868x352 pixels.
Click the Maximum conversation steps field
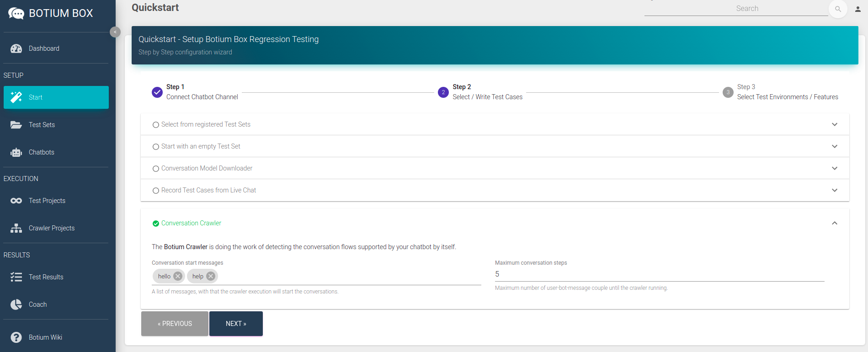point(660,274)
